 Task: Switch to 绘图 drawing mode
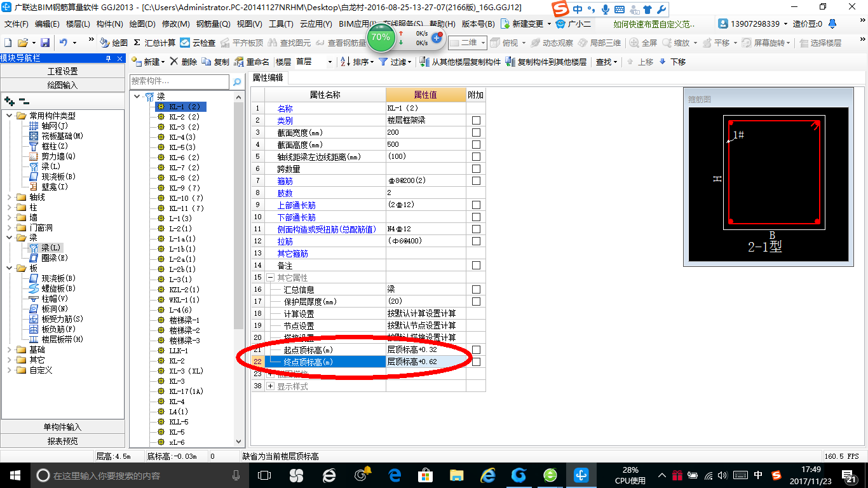[114, 43]
